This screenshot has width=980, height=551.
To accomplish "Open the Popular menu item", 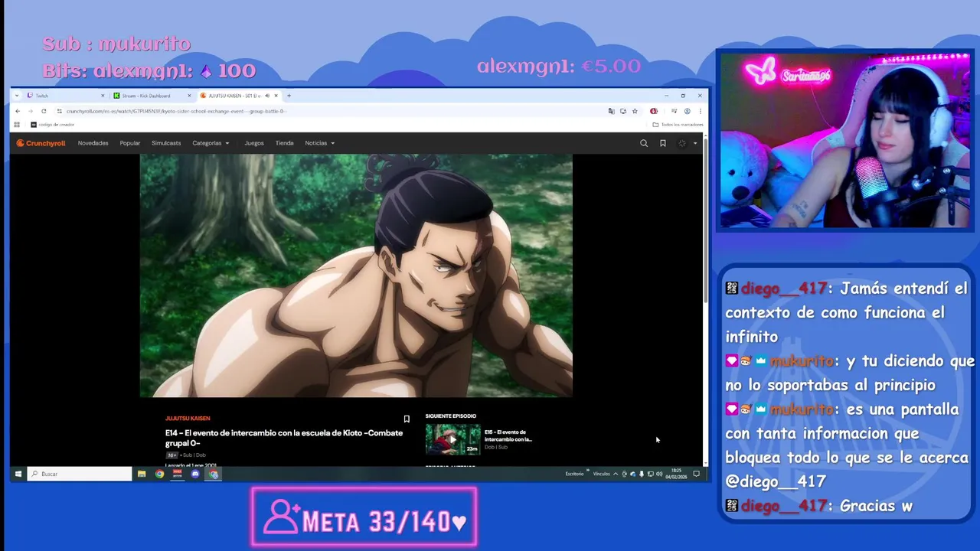I will 130,143.
